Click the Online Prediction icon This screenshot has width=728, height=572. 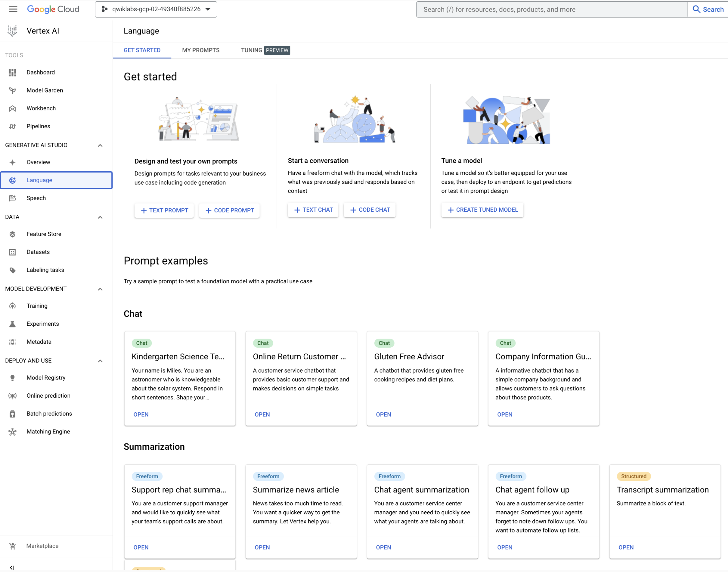click(12, 395)
